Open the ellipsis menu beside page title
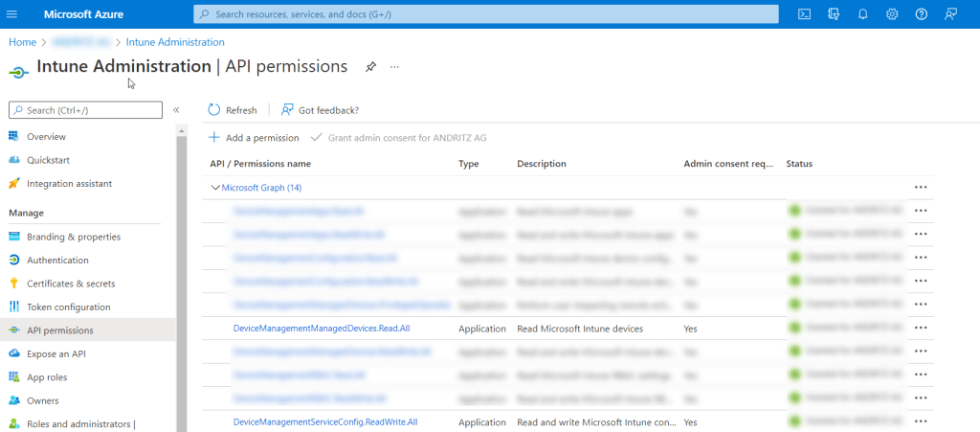This screenshot has height=432, width=980. click(x=394, y=67)
